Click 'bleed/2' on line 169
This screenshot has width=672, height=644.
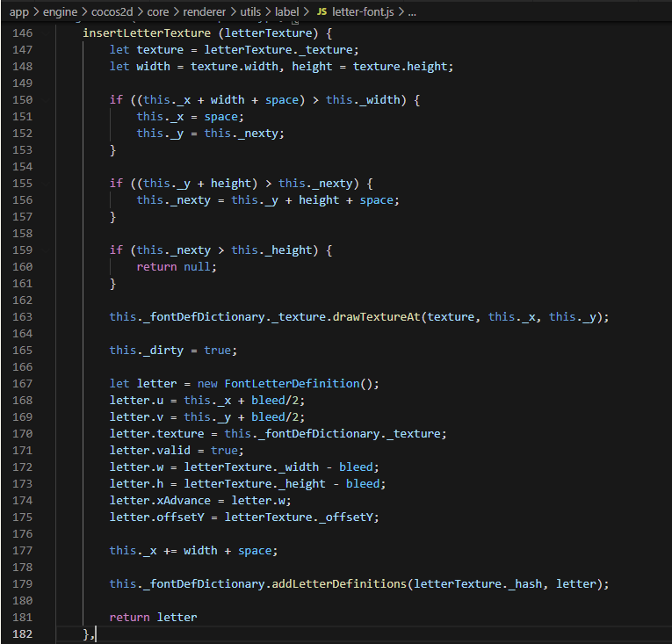(275, 416)
